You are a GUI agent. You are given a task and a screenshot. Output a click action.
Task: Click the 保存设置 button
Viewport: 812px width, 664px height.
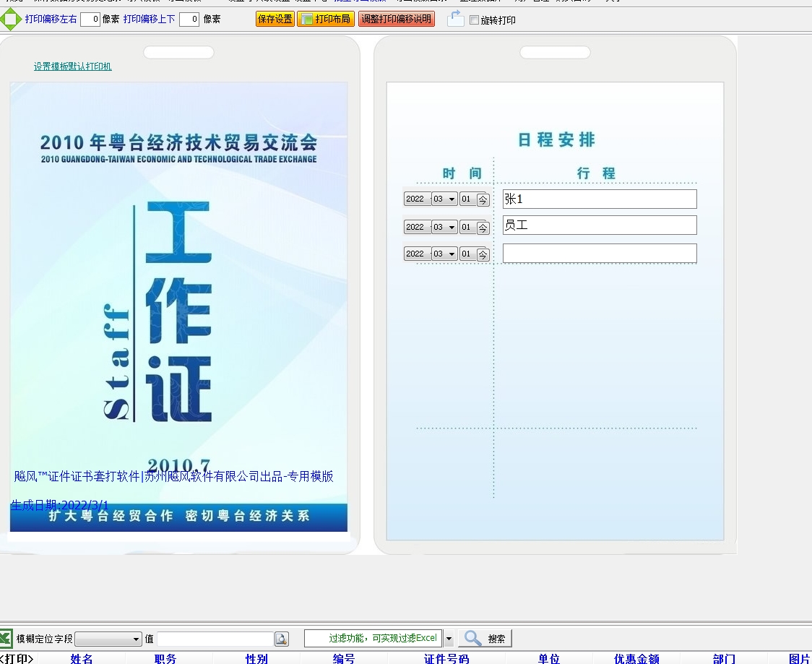pos(275,20)
